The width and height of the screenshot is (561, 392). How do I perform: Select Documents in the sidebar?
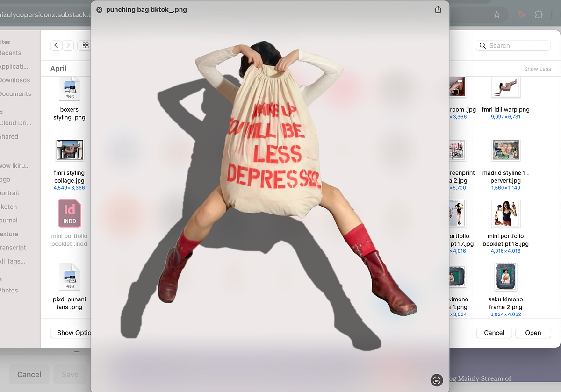(16, 93)
